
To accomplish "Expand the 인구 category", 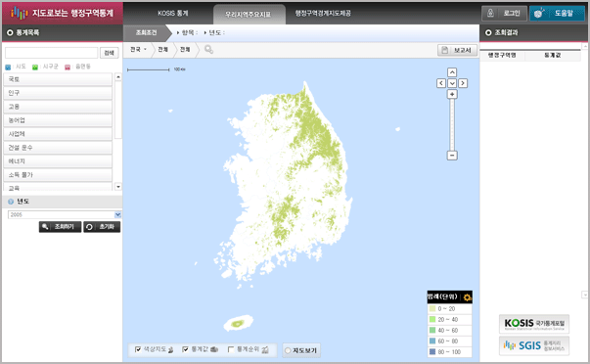I will click(x=58, y=93).
